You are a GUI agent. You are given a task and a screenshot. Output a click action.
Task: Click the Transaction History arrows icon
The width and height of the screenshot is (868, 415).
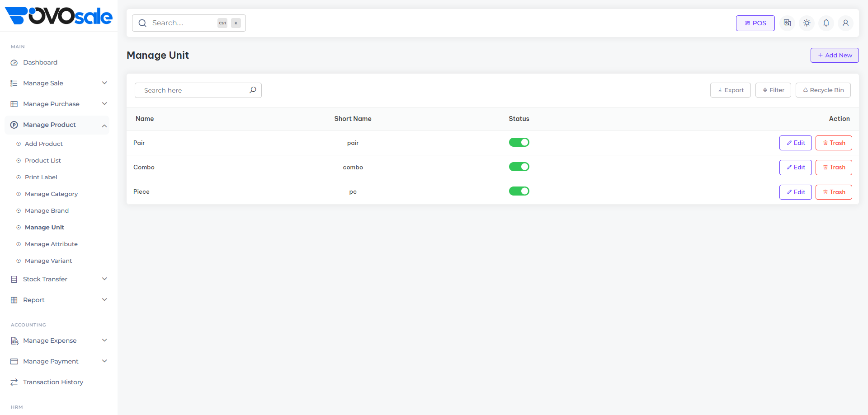[x=14, y=382]
